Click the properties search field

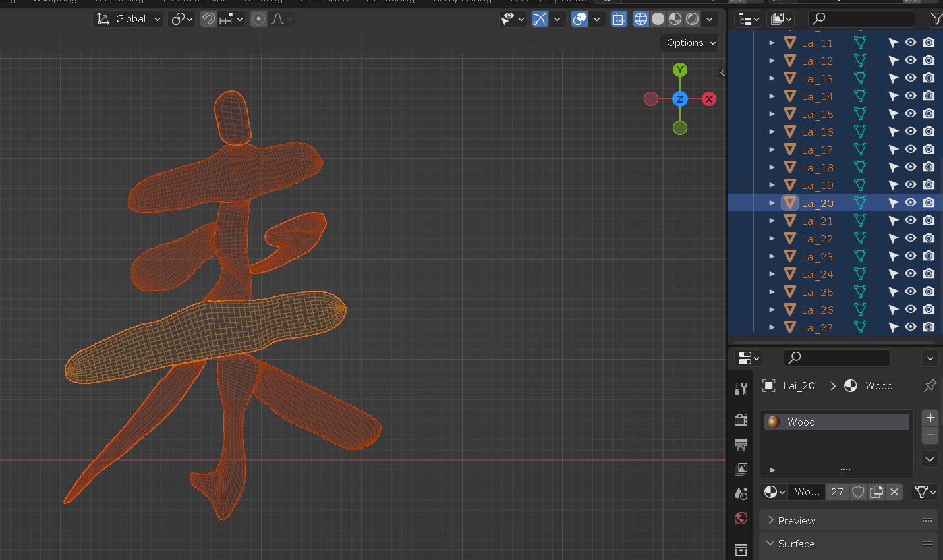click(837, 358)
